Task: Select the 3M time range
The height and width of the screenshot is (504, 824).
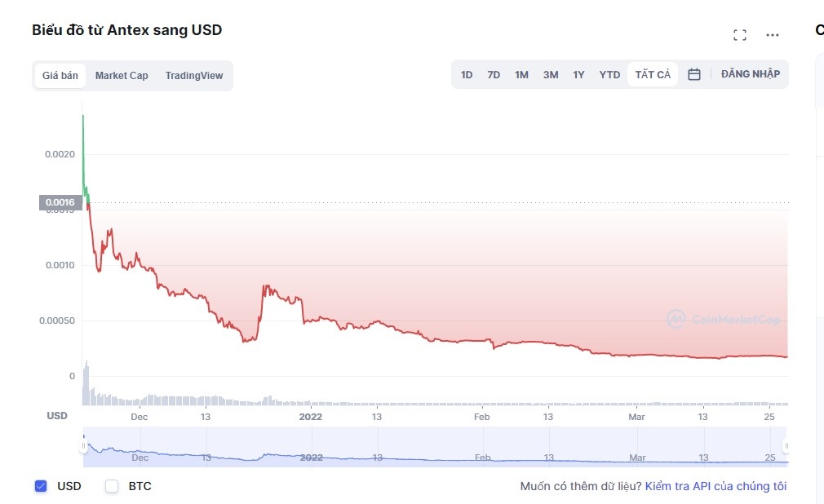Action: pos(551,74)
